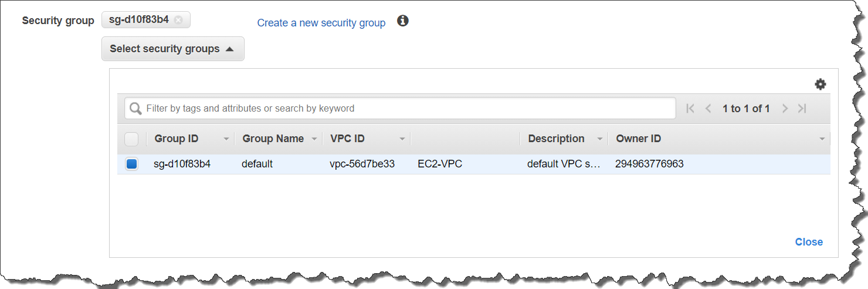
Task: Collapse the Select security groups dropdown
Action: coord(172,49)
